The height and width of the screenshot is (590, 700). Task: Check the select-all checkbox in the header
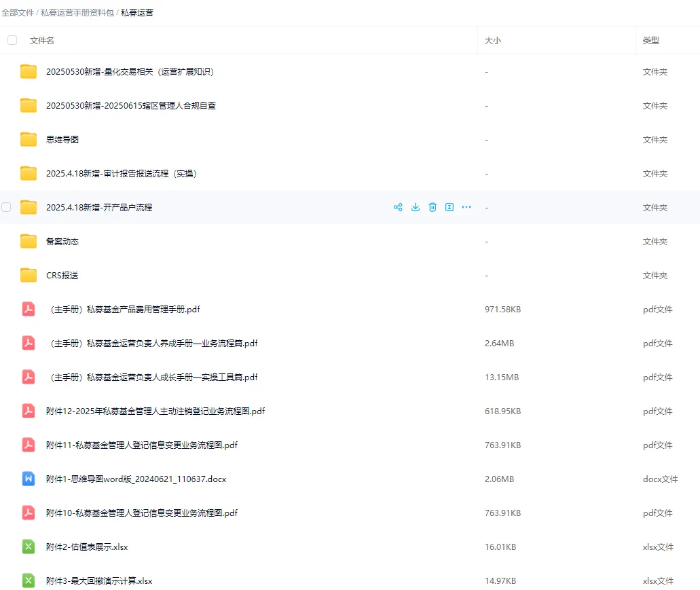click(x=12, y=40)
